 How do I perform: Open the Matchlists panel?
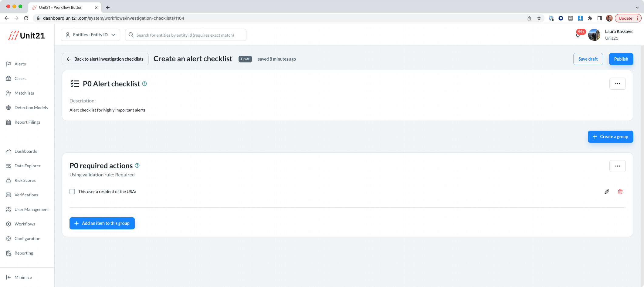[24, 93]
